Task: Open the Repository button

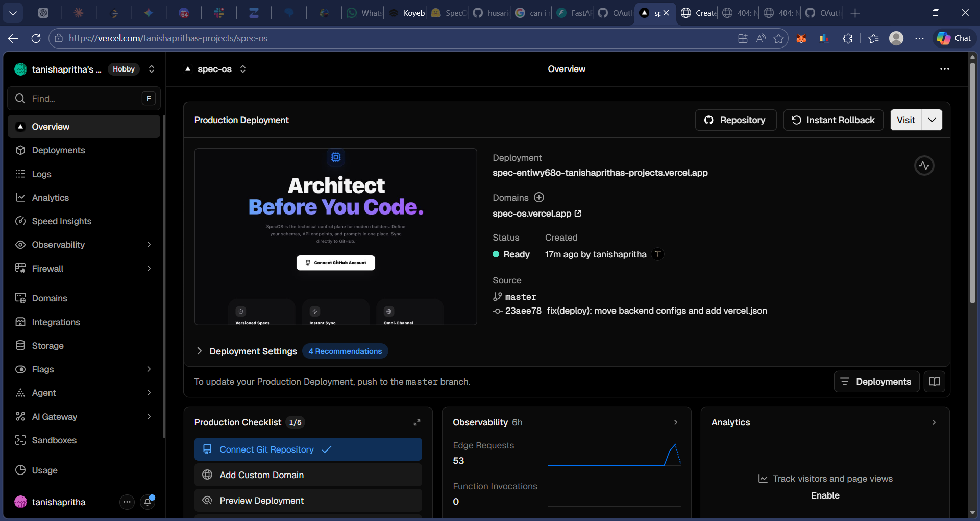Action: click(x=736, y=120)
